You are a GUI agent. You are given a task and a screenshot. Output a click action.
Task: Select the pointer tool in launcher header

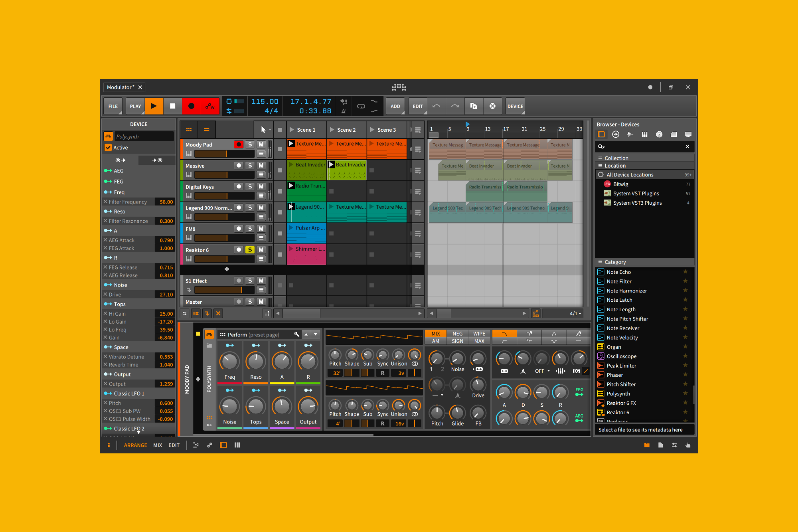tap(263, 130)
